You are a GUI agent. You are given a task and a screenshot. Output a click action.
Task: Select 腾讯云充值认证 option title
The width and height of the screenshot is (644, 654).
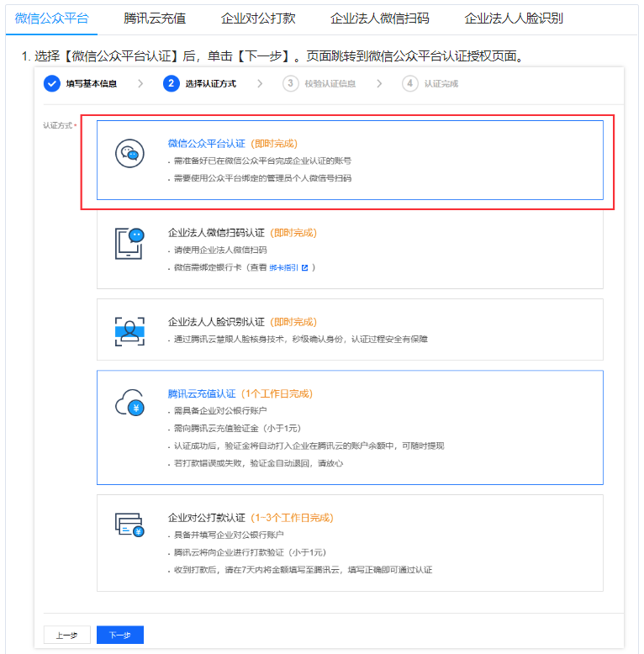pyautogui.click(x=202, y=393)
